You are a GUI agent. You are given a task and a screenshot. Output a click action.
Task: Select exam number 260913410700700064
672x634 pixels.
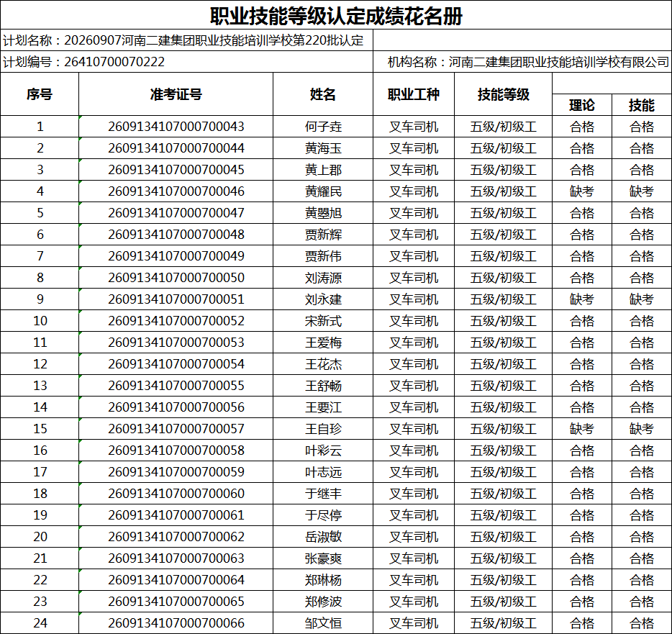point(176,579)
